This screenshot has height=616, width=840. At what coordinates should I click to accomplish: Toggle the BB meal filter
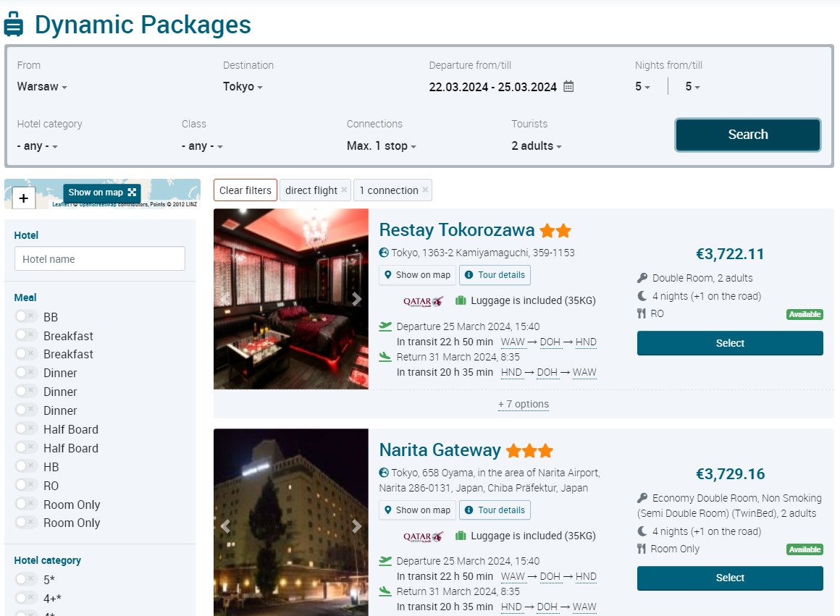pos(26,316)
